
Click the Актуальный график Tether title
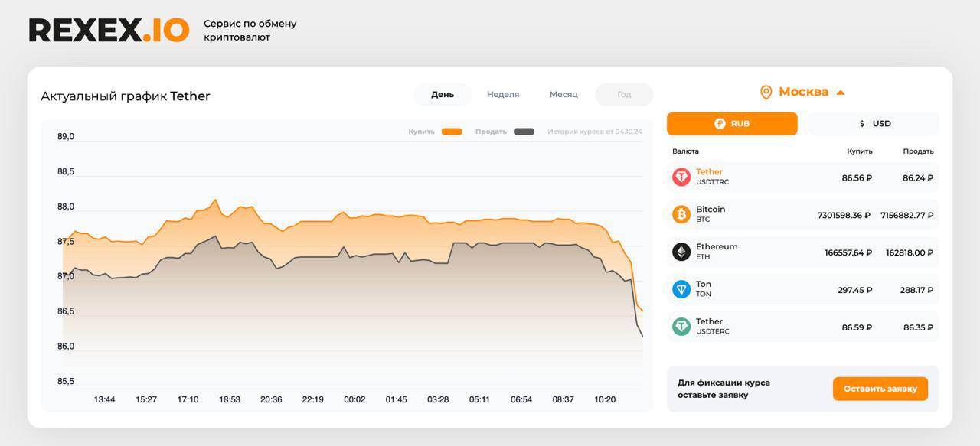click(x=126, y=96)
